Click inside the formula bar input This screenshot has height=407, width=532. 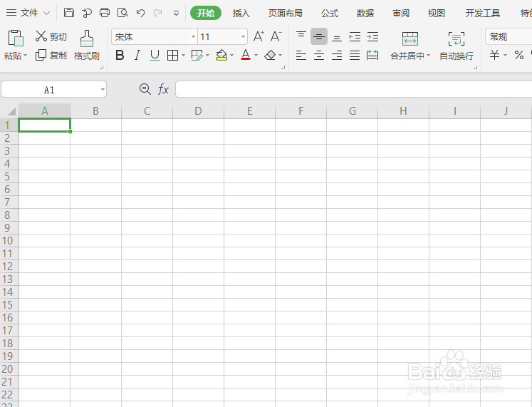coord(353,89)
